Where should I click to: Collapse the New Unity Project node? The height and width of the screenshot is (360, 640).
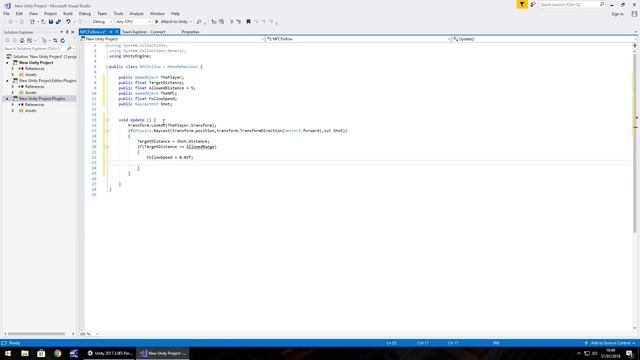pos(7,63)
